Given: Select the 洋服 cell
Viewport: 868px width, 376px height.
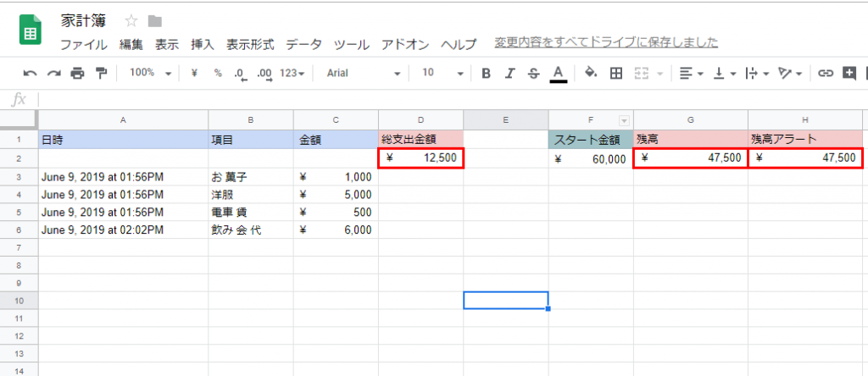Looking at the screenshot, I should 251,195.
